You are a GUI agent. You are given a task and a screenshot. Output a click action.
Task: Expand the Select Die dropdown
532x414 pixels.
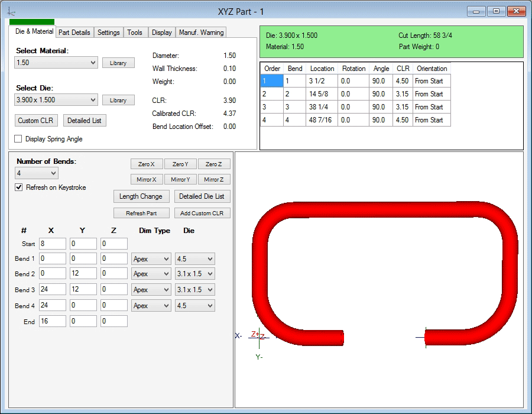point(56,100)
